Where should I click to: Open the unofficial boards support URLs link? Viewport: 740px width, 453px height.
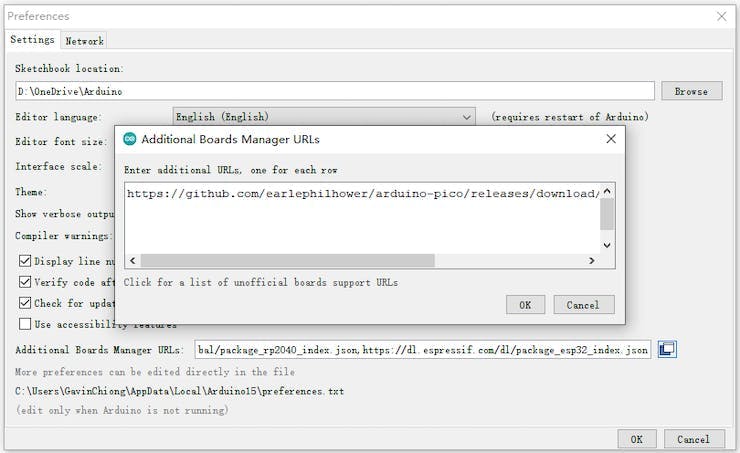click(x=261, y=282)
